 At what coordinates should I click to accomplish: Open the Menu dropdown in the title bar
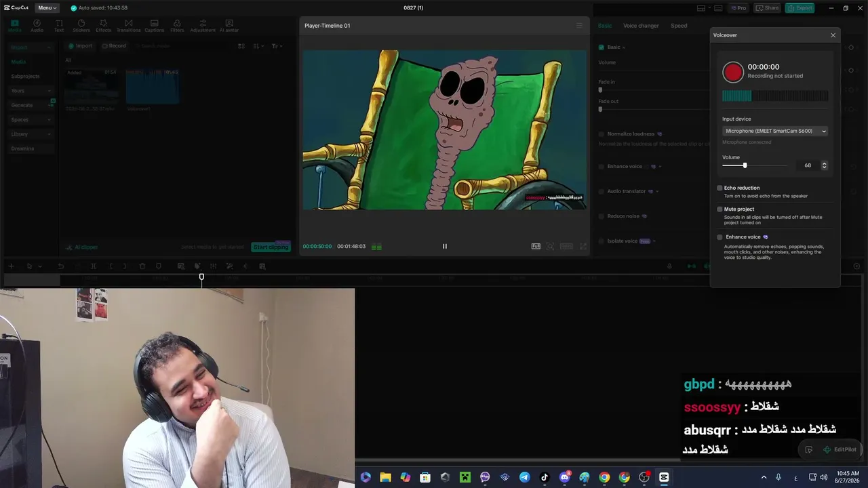(47, 7)
